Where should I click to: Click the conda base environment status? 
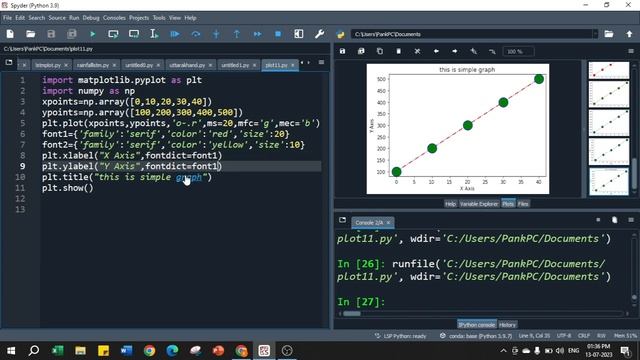click(476, 336)
